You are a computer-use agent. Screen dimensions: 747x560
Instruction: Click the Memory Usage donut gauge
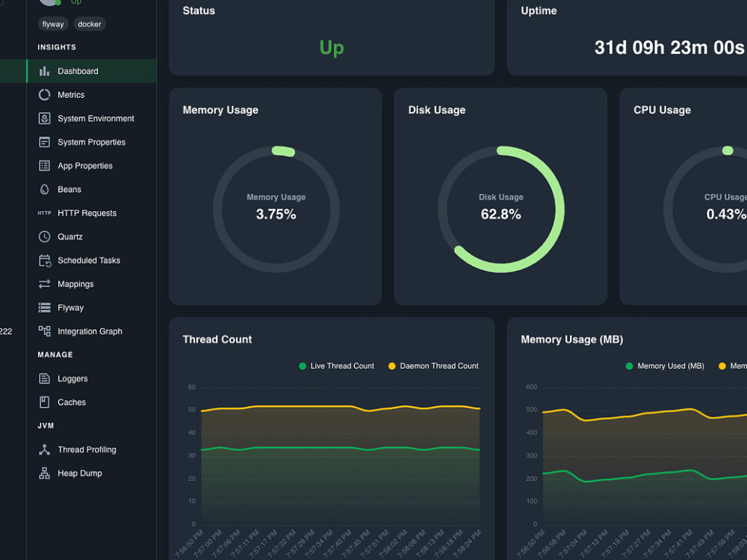tap(276, 209)
